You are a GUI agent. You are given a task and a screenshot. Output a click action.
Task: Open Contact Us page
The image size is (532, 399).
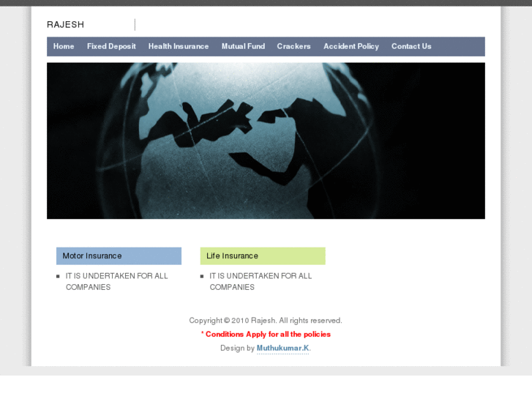pyautogui.click(x=411, y=47)
